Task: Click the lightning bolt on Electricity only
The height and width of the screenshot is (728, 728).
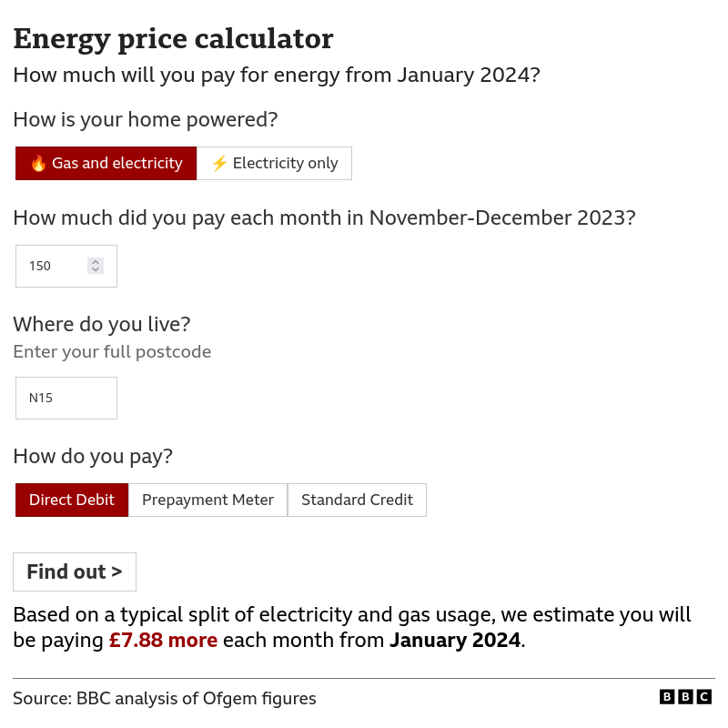Action: click(218, 163)
